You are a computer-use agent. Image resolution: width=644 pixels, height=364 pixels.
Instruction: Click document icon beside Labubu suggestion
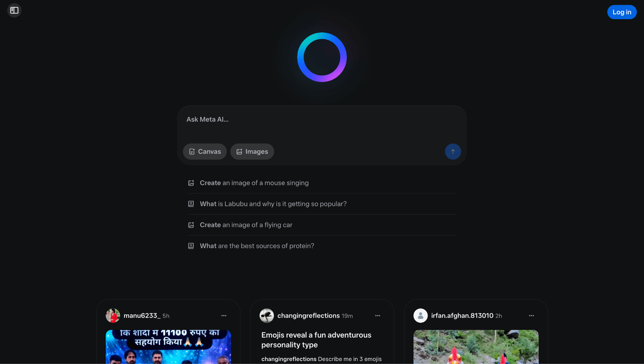tap(191, 204)
